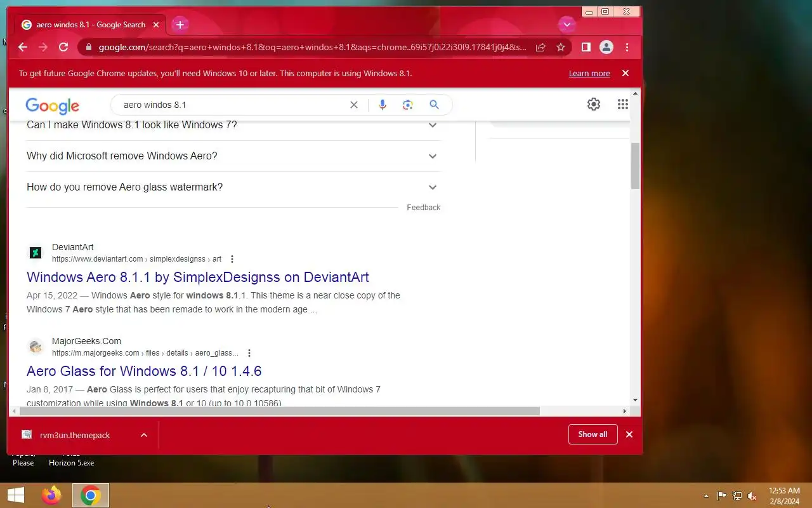Select the aero windos 8.1 Google Search tab
Screen dimensions: 812x508
91,25
